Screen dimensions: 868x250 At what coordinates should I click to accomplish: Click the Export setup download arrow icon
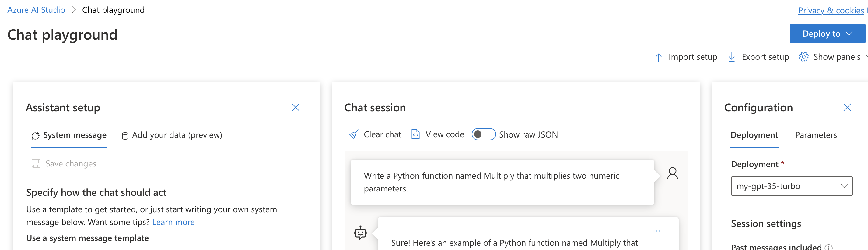pyautogui.click(x=732, y=57)
